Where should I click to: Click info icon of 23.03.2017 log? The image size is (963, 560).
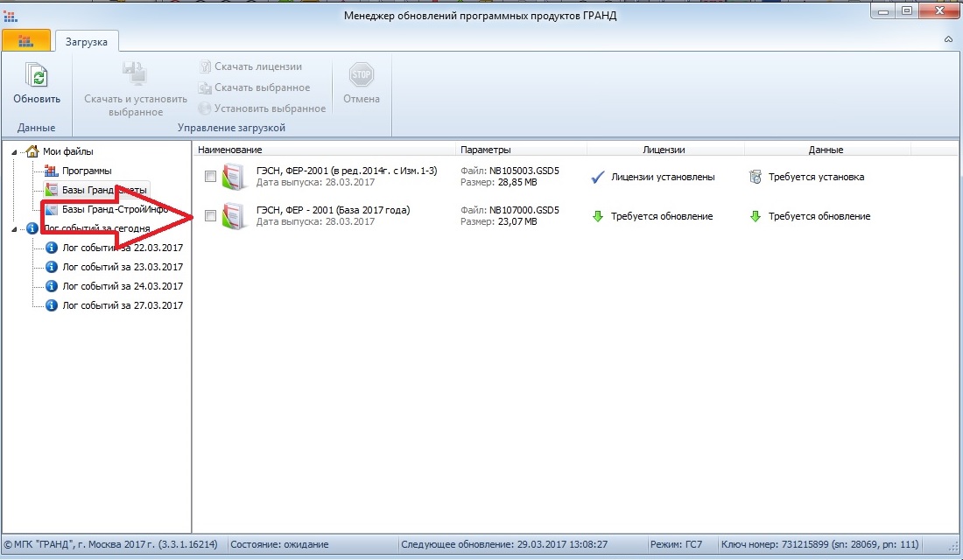point(52,267)
